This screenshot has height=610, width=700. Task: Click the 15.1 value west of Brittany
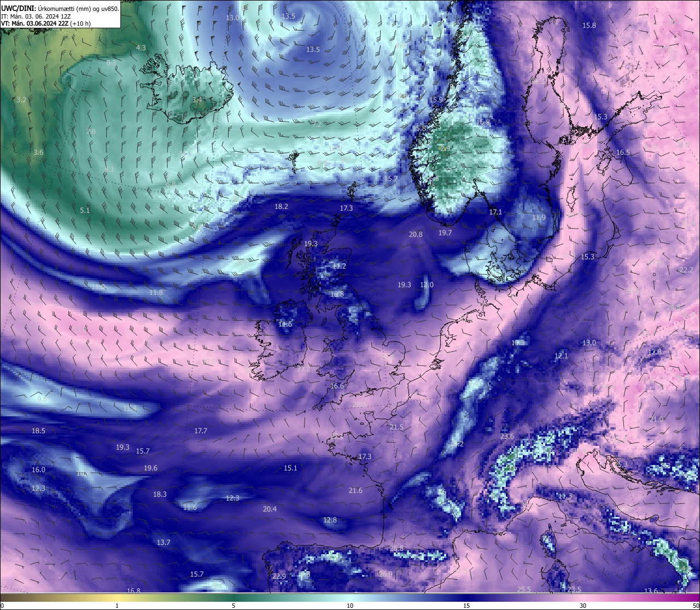(x=290, y=468)
